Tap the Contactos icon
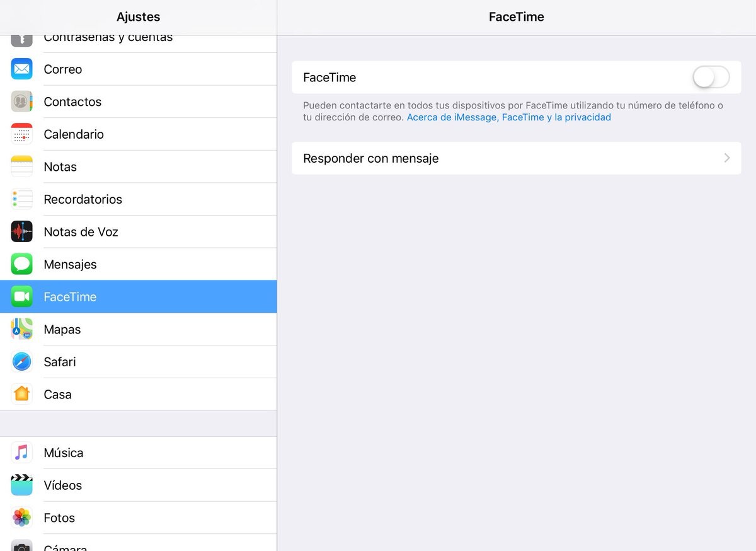 click(21, 101)
